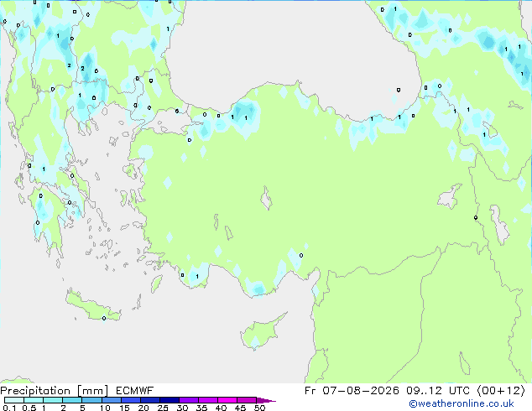Click the '[mm]' unit label
This screenshot has height=411, width=532.
pyautogui.click(x=92, y=391)
